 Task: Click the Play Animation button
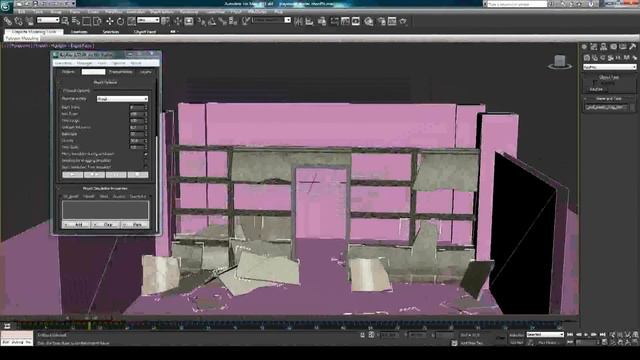[587, 335]
